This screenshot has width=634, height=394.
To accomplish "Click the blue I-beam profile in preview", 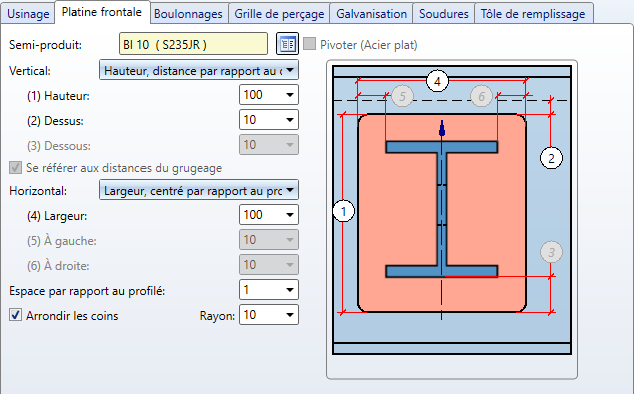I will (x=442, y=209).
